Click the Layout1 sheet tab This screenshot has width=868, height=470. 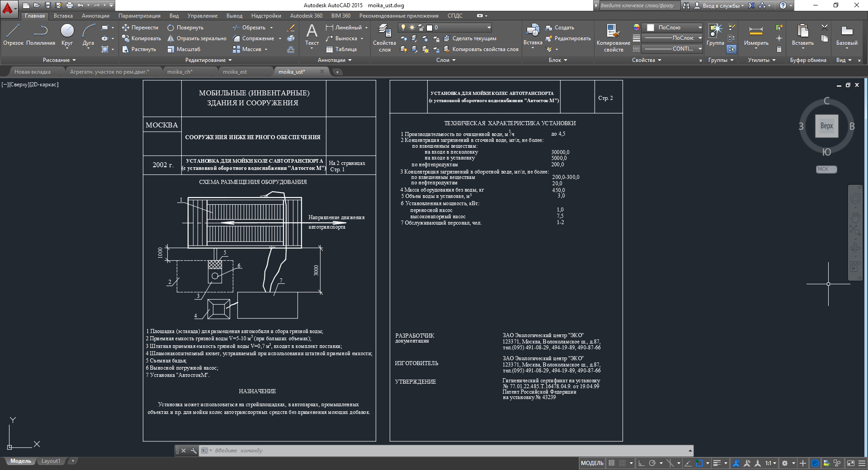51,461
